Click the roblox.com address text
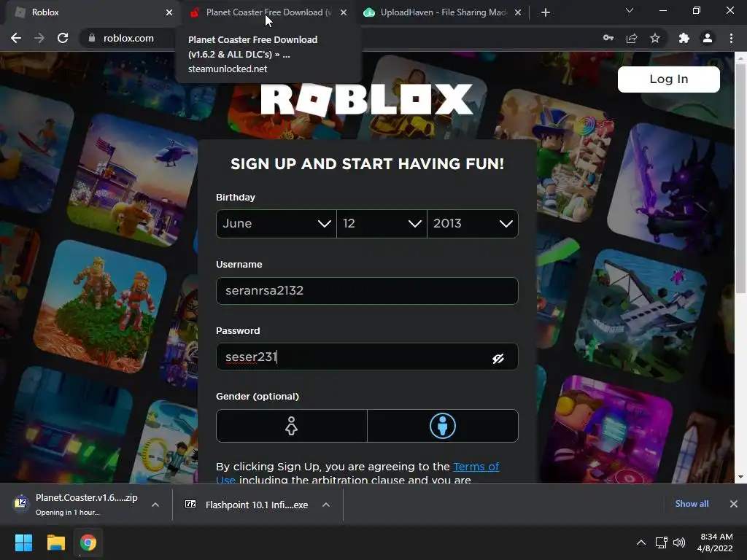Screen dimensions: 747x560 point(128,38)
